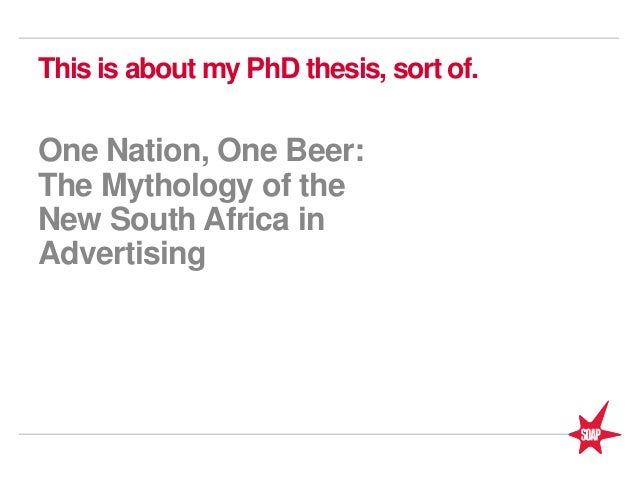Click the top horizontal divider line
This screenshot has height=479, width=638.
tap(319, 38)
